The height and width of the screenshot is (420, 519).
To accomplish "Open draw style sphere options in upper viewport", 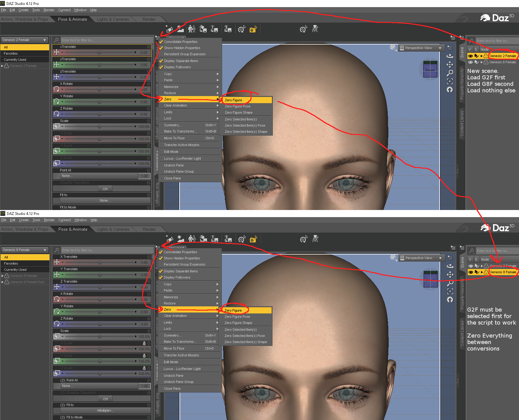I will pos(393,48).
